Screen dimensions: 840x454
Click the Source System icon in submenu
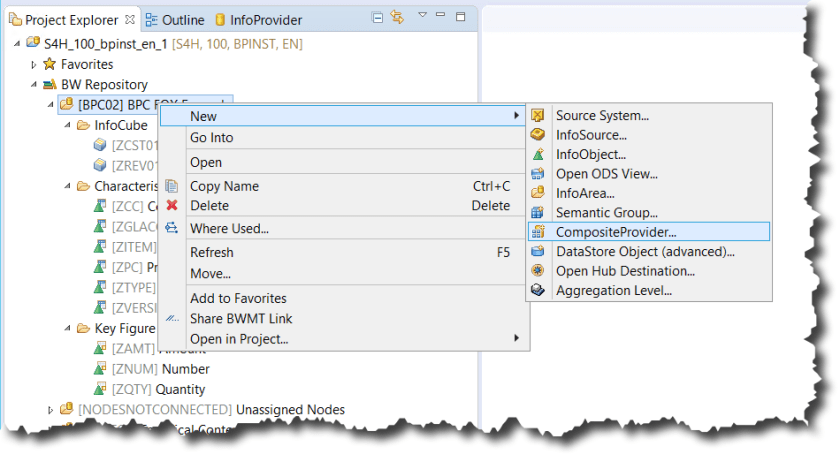[x=538, y=116]
